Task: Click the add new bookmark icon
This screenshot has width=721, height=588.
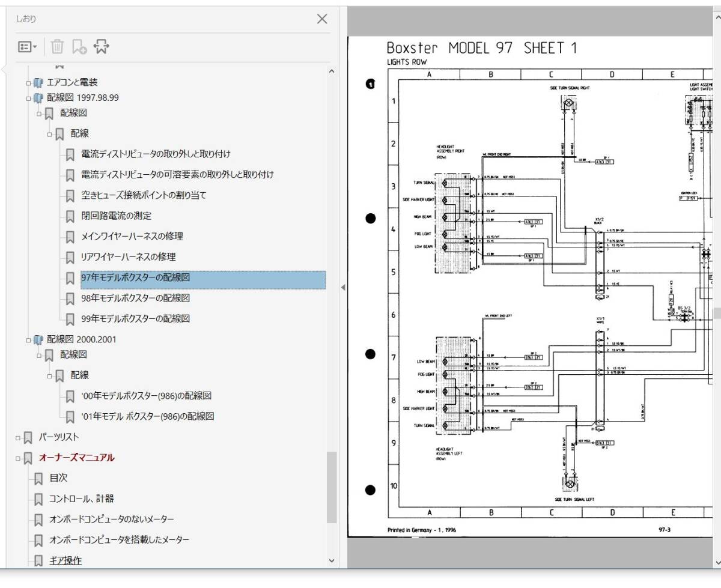Action: (x=79, y=47)
